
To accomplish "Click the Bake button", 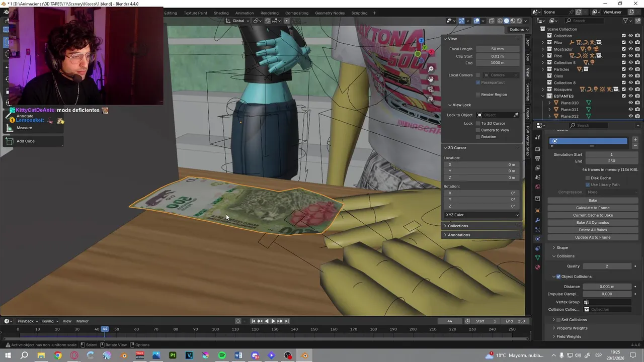I will pos(593,201).
